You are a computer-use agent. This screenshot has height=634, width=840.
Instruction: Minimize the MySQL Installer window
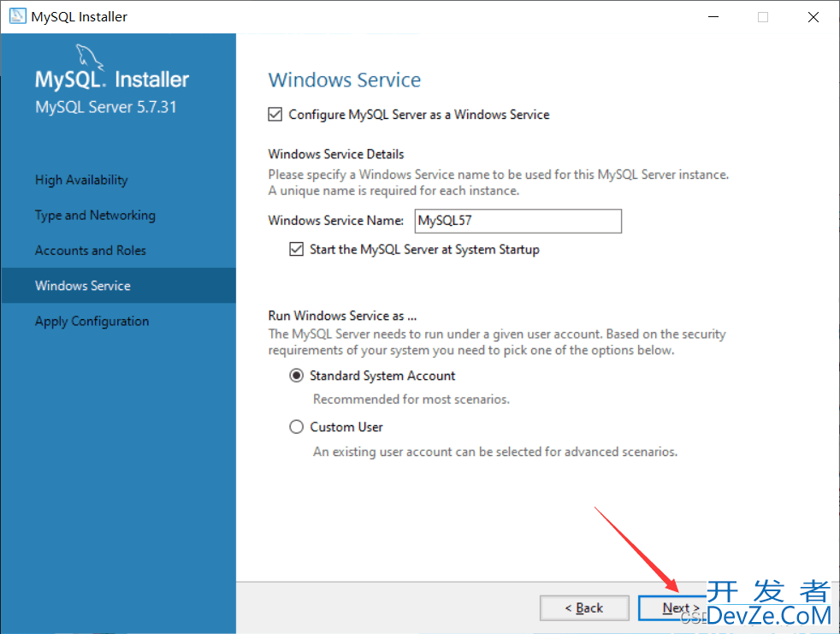[x=713, y=16]
